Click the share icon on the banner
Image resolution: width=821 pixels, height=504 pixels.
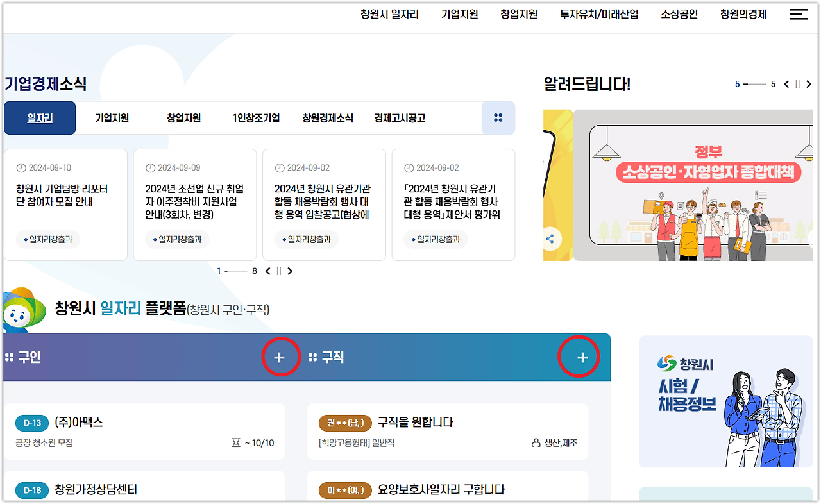[550, 239]
